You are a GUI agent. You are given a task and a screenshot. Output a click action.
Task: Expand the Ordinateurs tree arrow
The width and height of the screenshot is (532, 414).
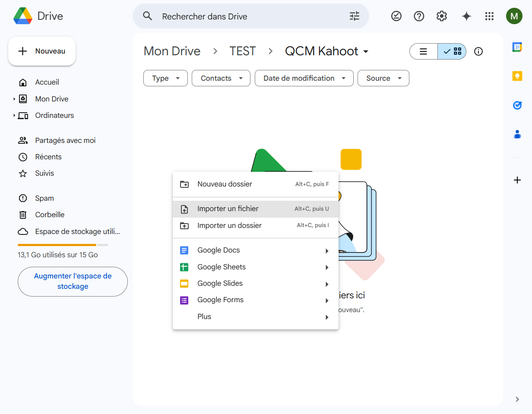pyautogui.click(x=14, y=115)
